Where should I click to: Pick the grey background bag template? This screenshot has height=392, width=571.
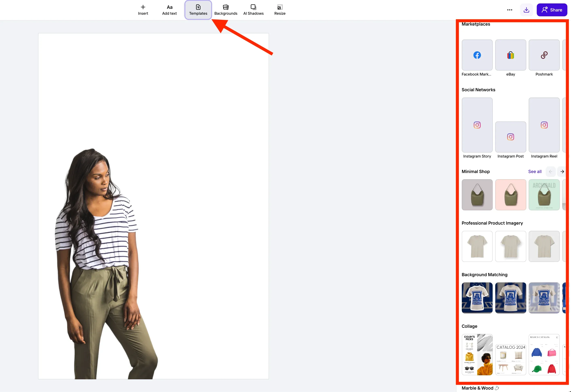[477, 195]
